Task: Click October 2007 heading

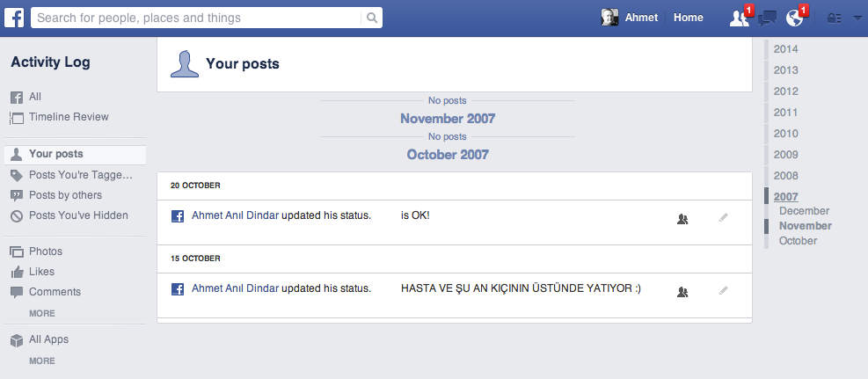Action: tap(448, 155)
